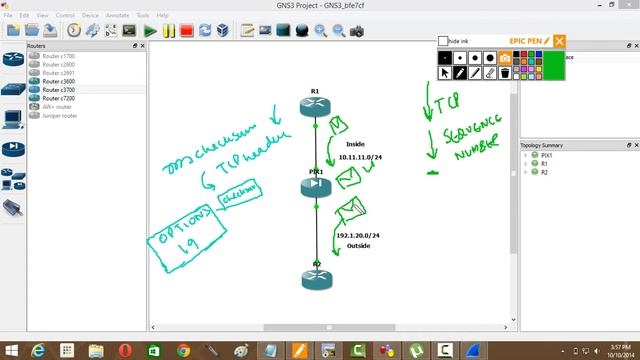Toggle the Epic Pen hide ink checkbox
Viewport: 640px width, 360px height.
coord(443,41)
